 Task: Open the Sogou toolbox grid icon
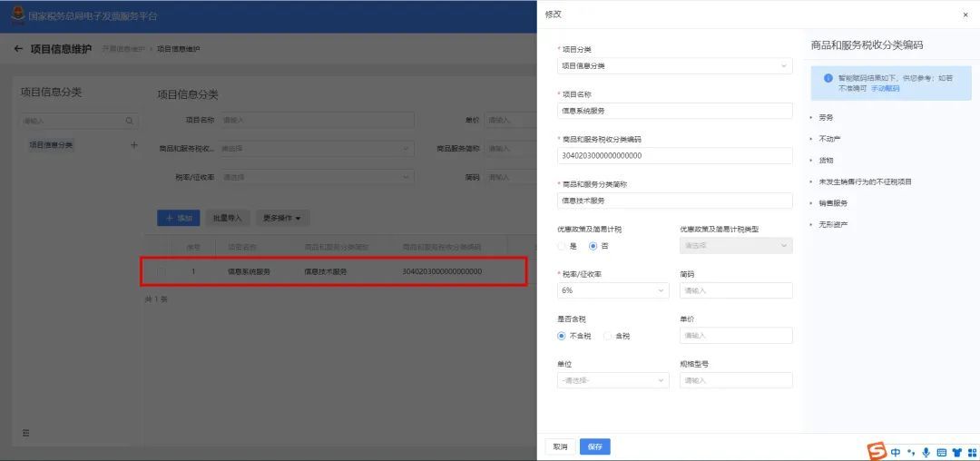(972, 452)
